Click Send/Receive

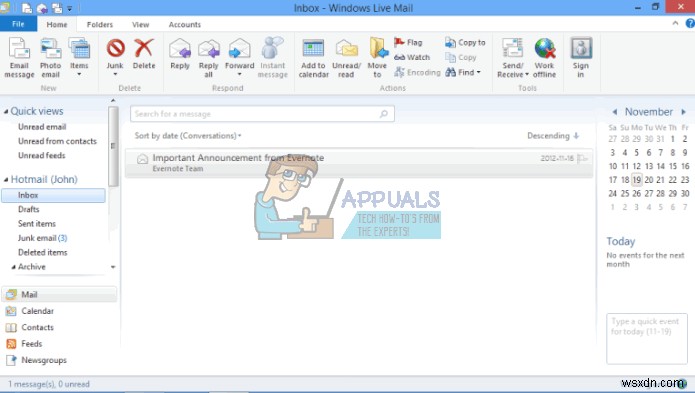(x=513, y=58)
